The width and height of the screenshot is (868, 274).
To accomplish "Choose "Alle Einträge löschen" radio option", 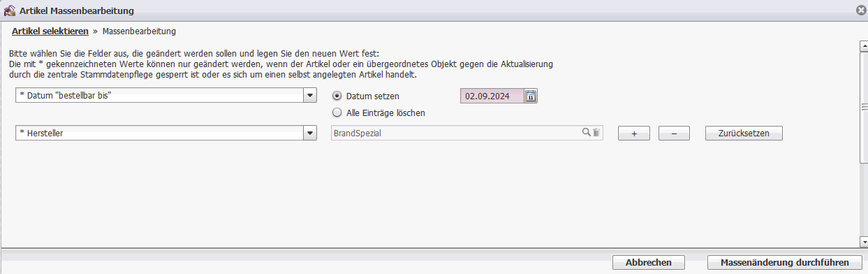I will pos(337,113).
